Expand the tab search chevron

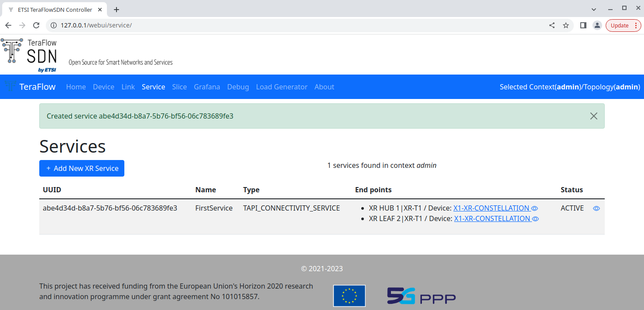pyautogui.click(x=593, y=9)
